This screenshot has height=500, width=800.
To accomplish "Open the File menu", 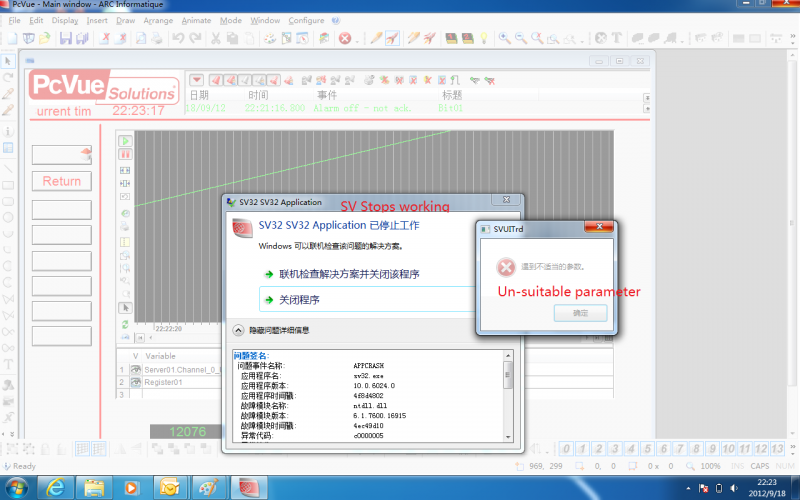I will pos(15,20).
